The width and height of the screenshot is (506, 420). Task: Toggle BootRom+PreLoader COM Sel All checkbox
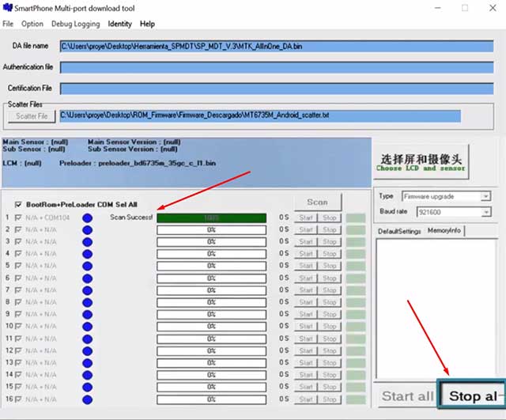18,205
